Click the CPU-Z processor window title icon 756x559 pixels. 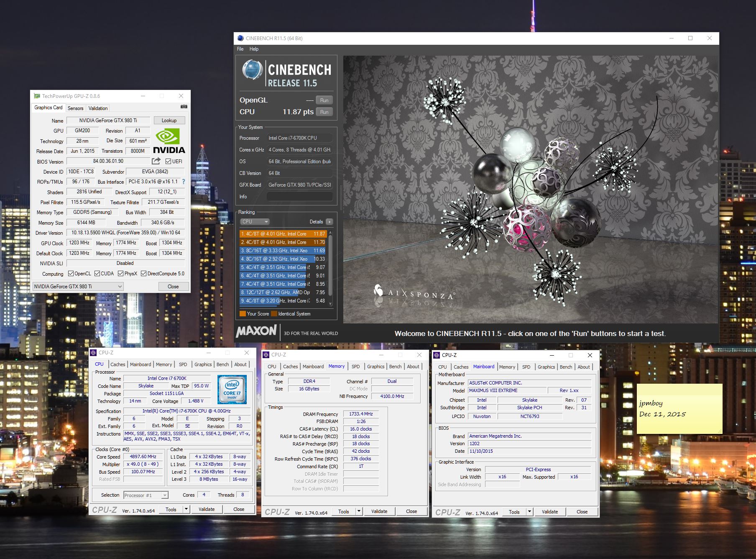pyautogui.click(x=93, y=353)
